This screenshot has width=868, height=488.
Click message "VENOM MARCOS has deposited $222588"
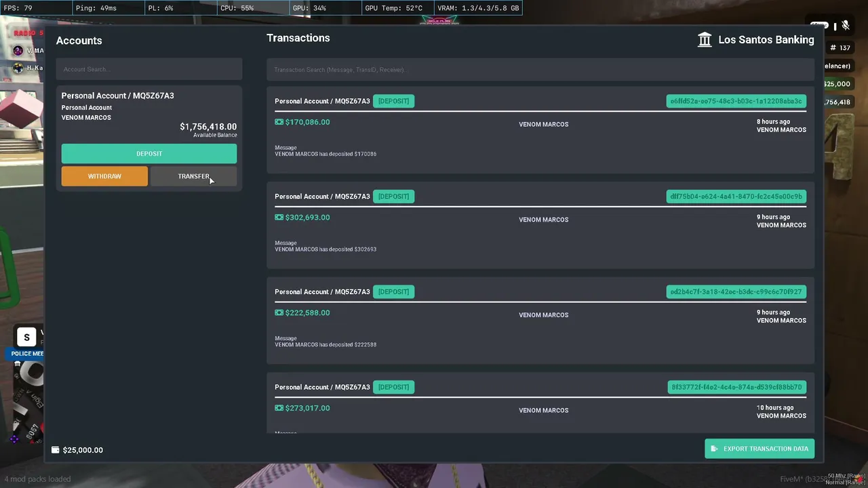(x=325, y=345)
